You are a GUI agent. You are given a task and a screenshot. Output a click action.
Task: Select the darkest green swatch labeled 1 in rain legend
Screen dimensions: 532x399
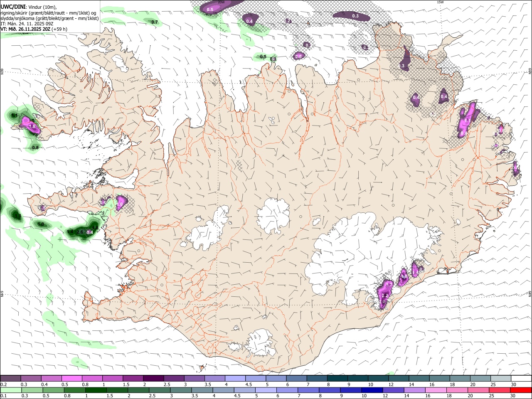coord(96,390)
